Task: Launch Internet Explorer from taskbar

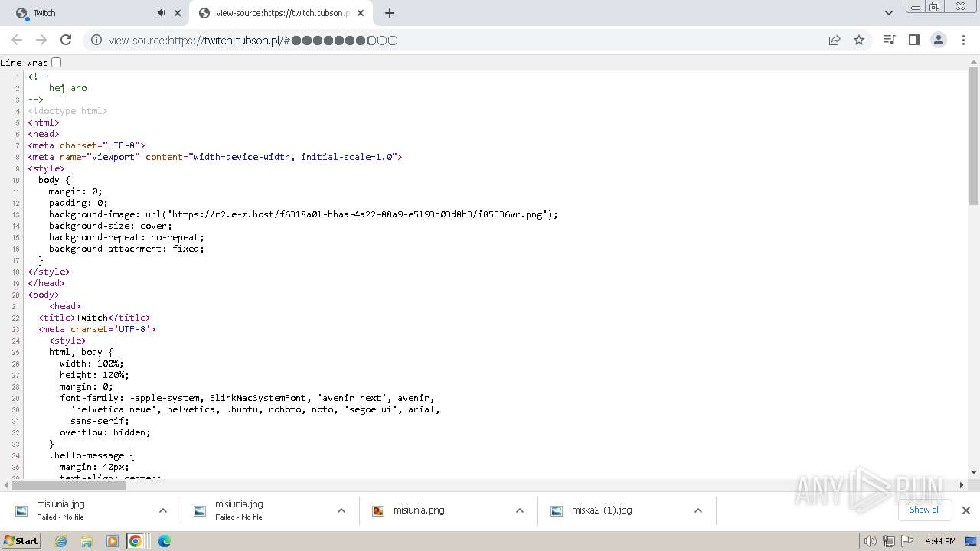Action: coord(60,541)
